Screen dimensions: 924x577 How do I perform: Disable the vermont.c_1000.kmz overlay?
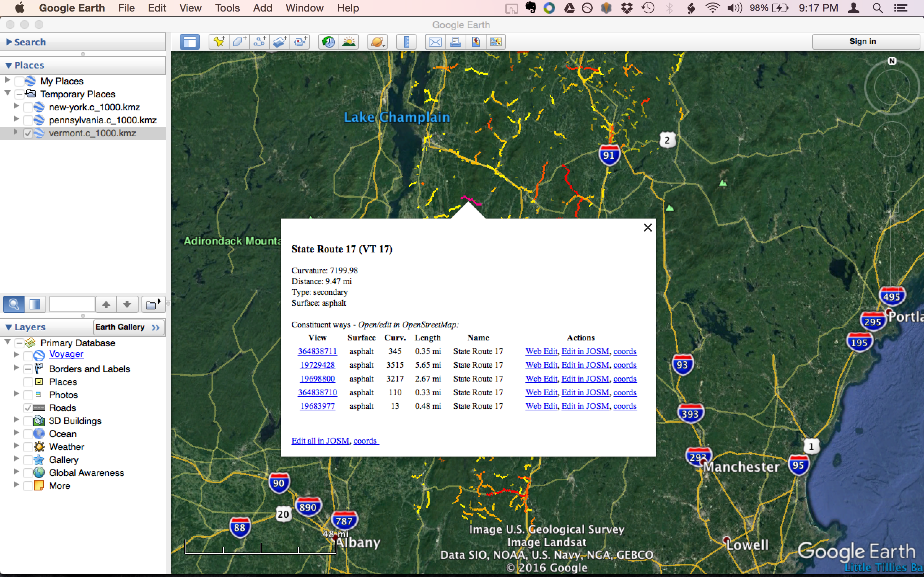pyautogui.click(x=27, y=133)
